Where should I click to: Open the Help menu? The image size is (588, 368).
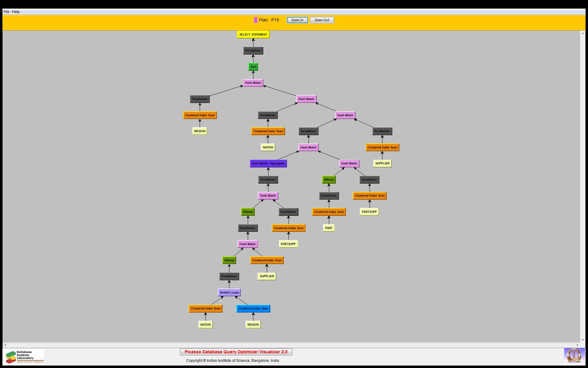coord(16,12)
